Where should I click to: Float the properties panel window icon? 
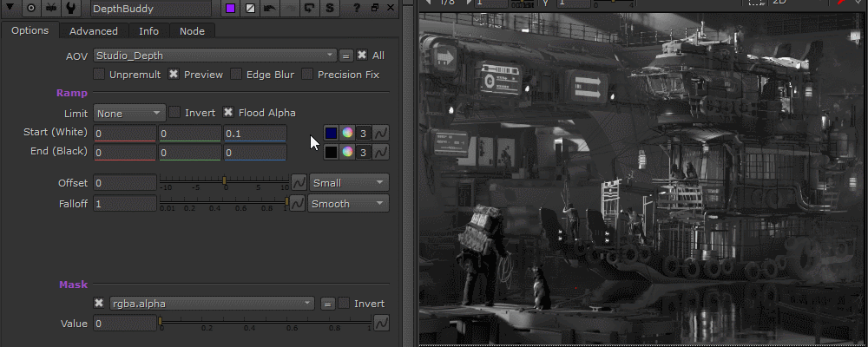click(375, 9)
